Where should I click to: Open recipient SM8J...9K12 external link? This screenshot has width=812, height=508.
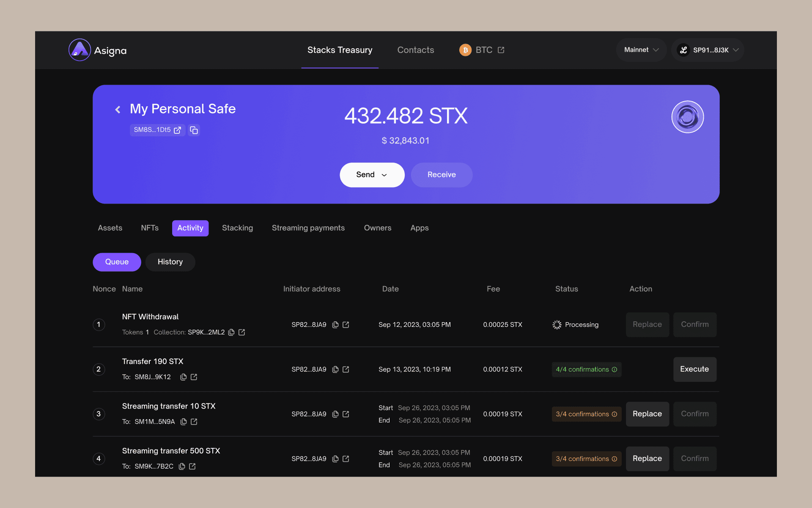(x=194, y=377)
